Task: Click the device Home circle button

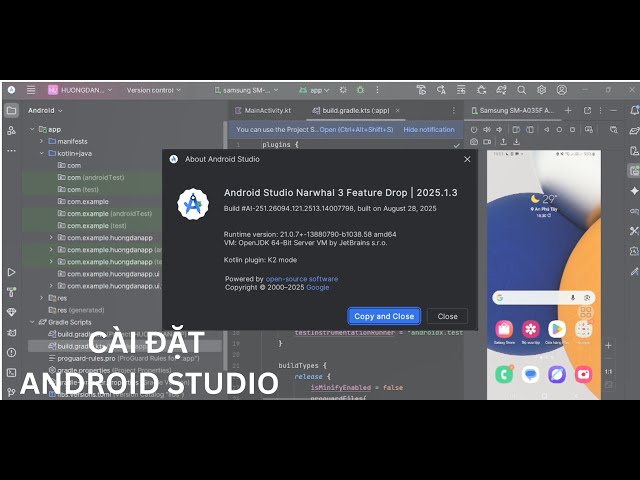Action: tap(559, 130)
